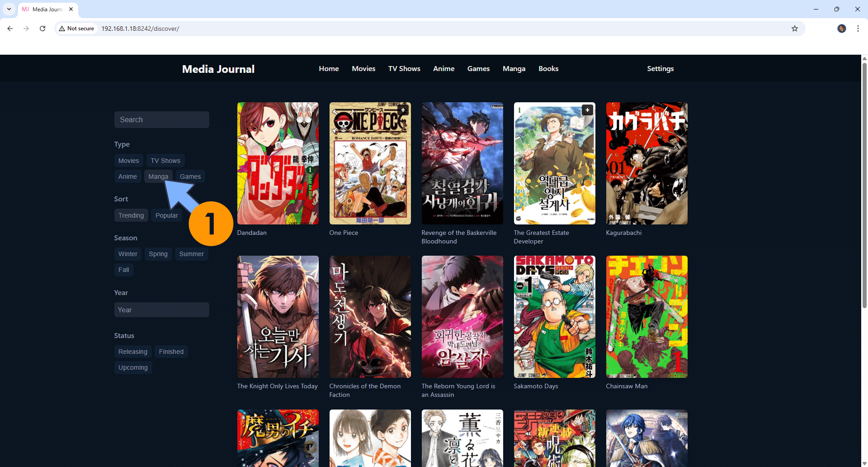Bookmark this page with the star icon
The width and height of the screenshot is (868, 467).
tap(795, 29)
